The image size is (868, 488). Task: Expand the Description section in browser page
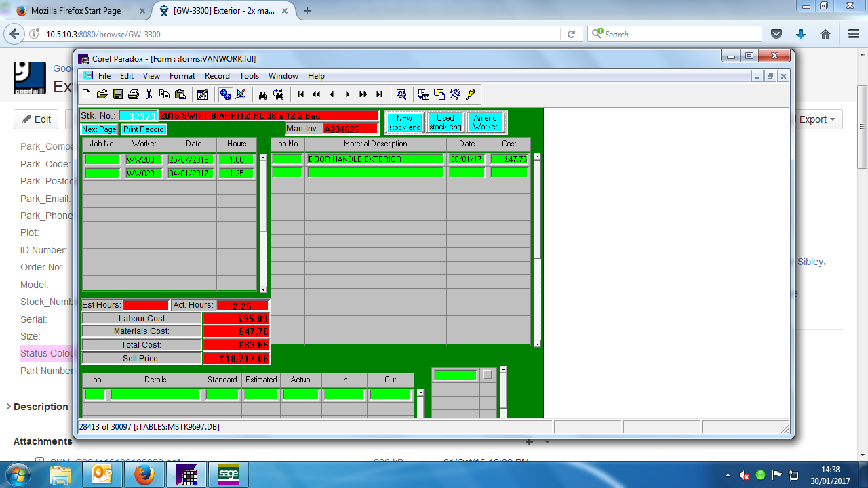(x=37, y=407)
